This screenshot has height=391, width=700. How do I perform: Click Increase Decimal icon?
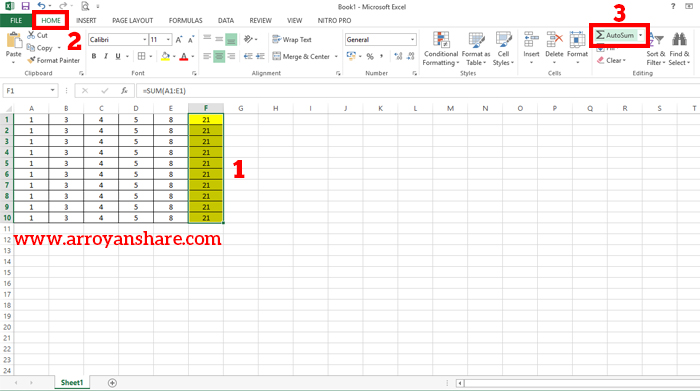coord(398,56)
